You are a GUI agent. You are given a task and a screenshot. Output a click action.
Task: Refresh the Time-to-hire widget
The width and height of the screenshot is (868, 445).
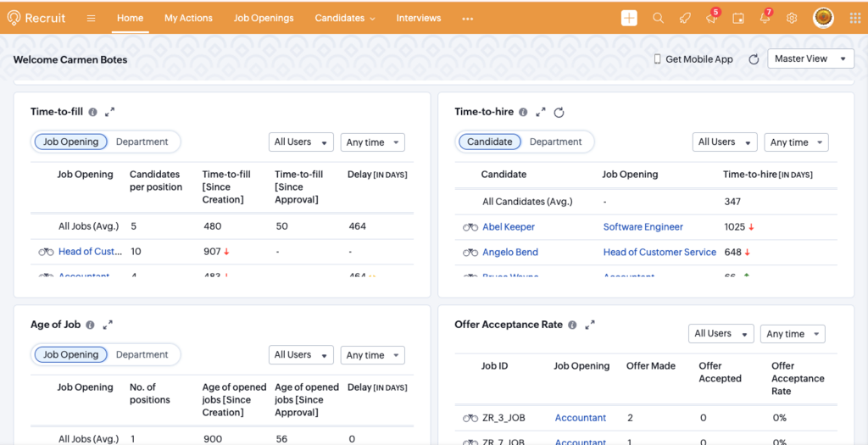click(x=559, y=112)
